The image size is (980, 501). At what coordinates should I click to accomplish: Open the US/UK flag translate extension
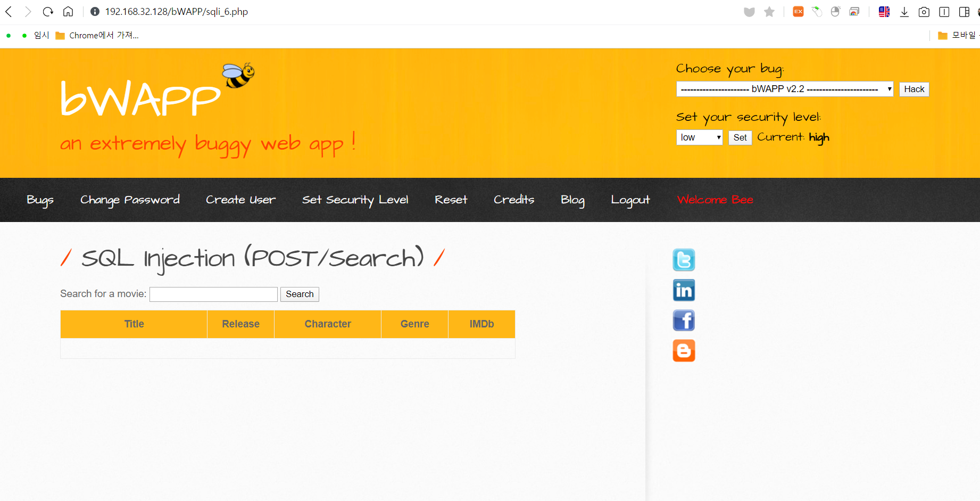coord(884,12)
